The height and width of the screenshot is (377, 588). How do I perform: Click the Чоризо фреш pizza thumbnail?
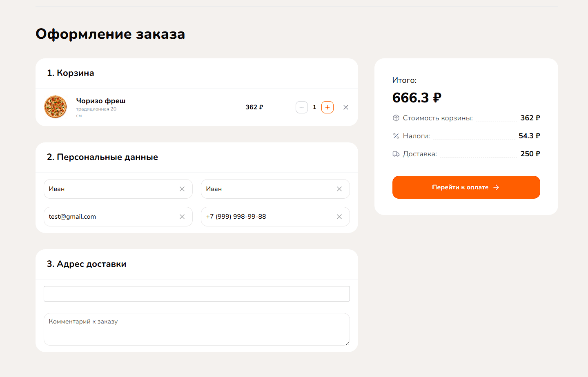[x=56, y=107]
